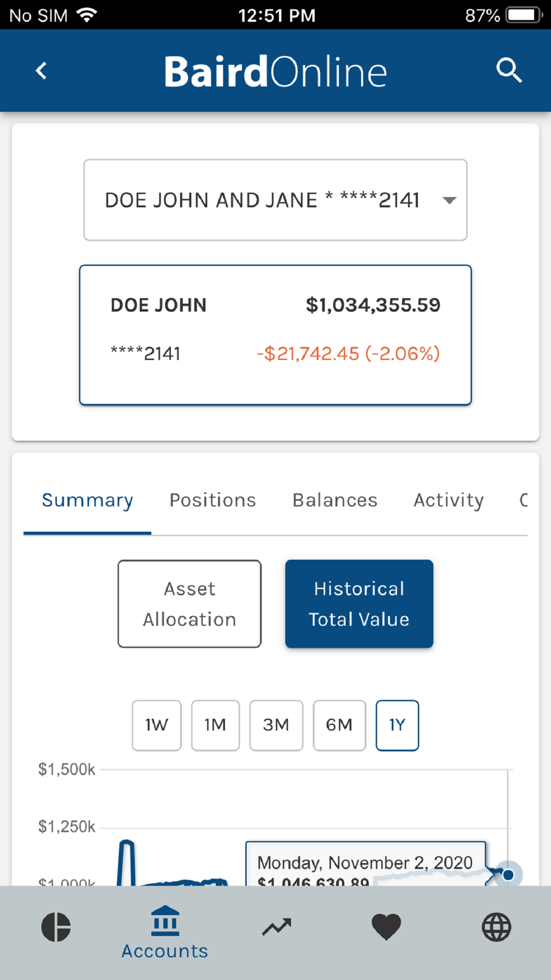The width and height of the screenshot is (551, 980).
Task: Expand the account selector dropdown arrow
Action: (x=450, y=200)
